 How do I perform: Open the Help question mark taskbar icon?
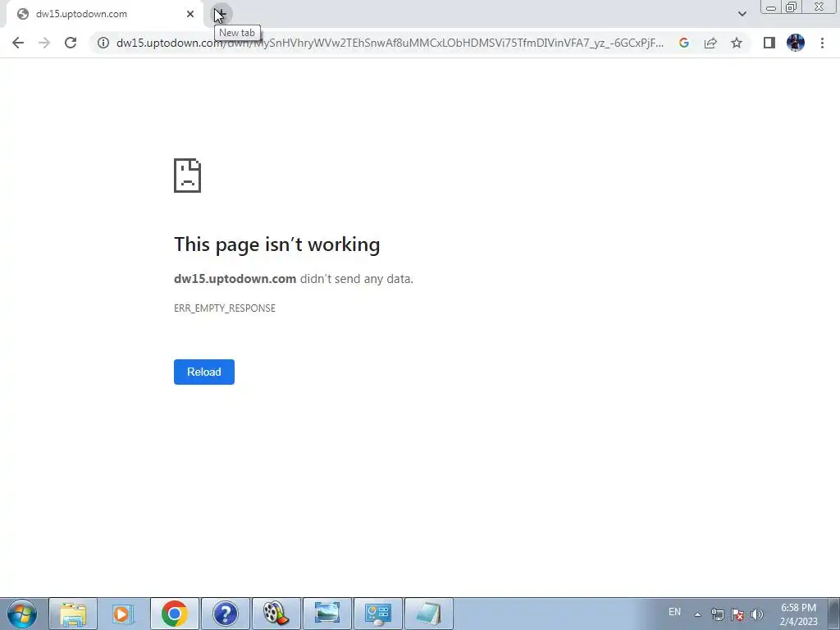pos(225,614)
